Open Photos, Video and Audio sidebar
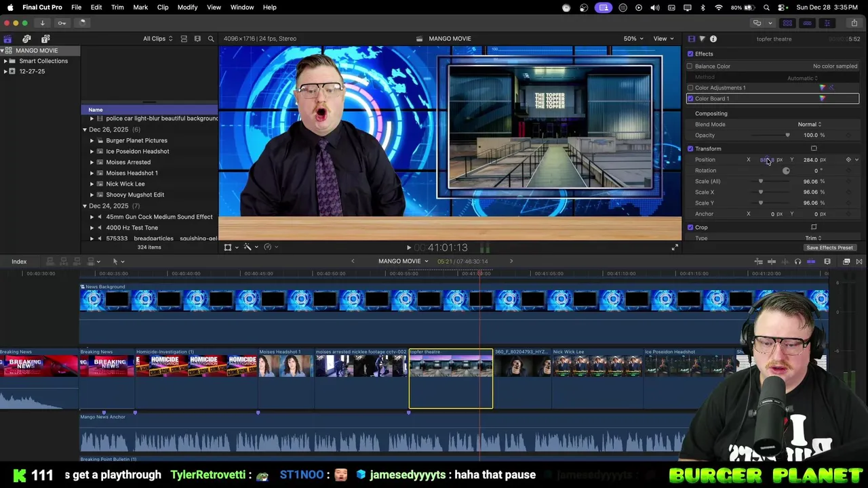This screenshot has width=868, height=488. click(26, 39)
